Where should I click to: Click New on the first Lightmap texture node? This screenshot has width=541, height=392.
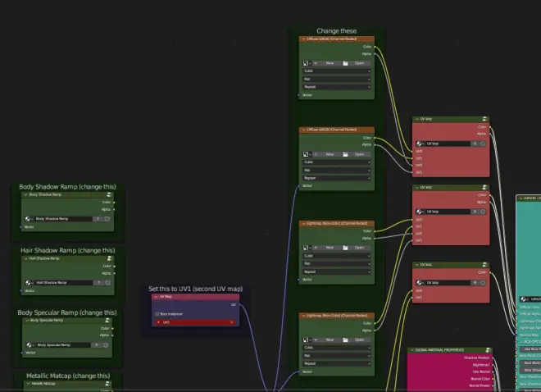(330, 248)
